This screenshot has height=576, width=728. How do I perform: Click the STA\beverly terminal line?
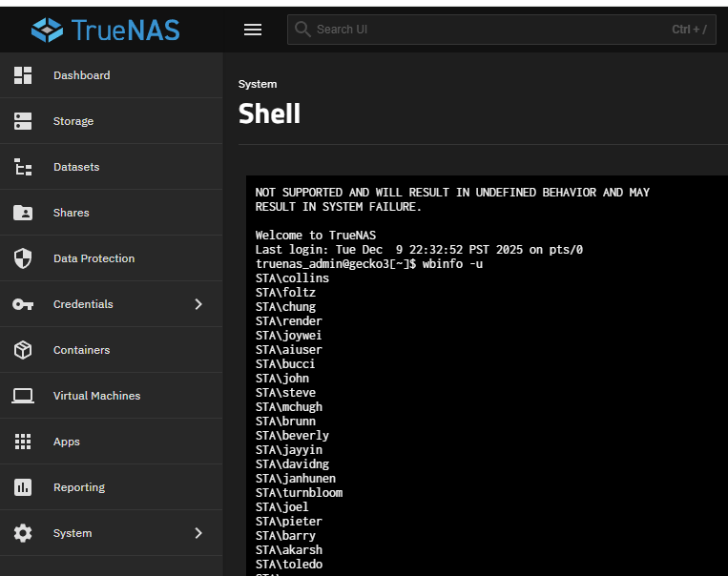292,436
